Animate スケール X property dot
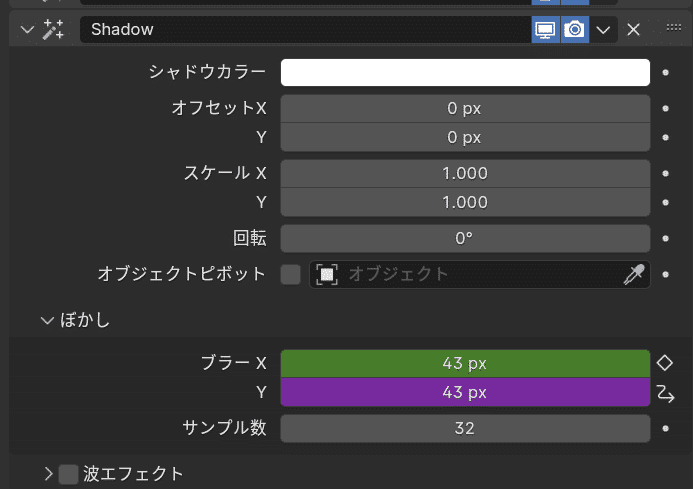The image size is (693, 489). point(665,173)
